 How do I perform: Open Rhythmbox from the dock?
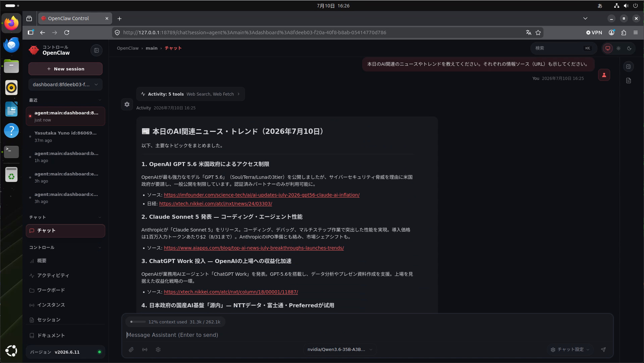click(x=11, y=88)
